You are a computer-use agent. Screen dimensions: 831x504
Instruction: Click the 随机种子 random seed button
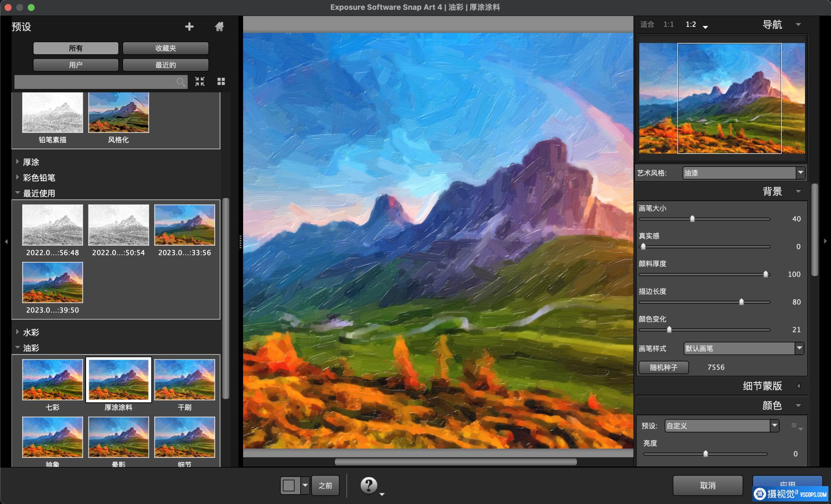pos(664,367)
